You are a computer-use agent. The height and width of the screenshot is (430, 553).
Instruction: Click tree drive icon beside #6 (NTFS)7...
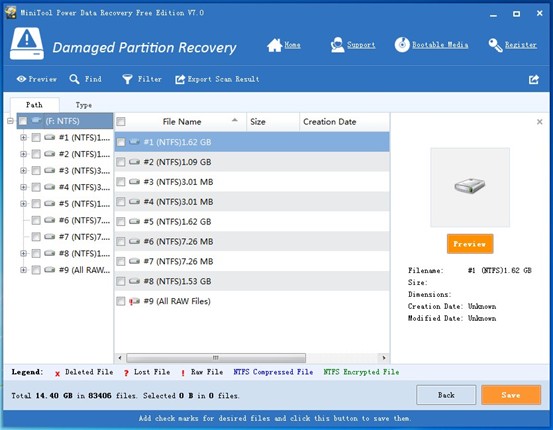tap(50, 220)
